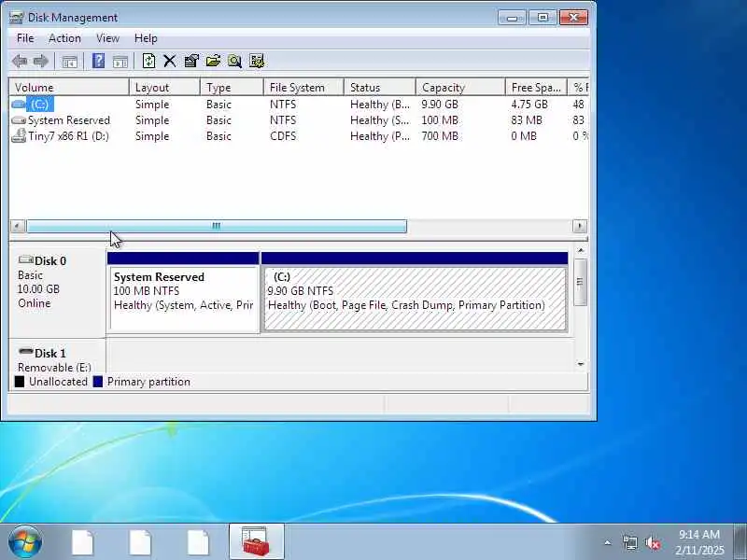Screen dimensions: 747x560
Task: Open the second blank taskbar document icon
Action: (x=140, y=542)
